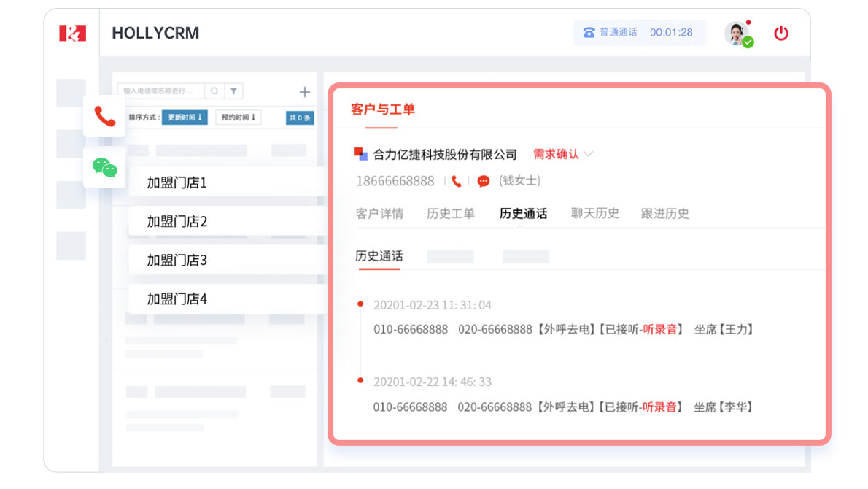
Task: Switch to the 客户详情 tab
Action: pos(379,214)
